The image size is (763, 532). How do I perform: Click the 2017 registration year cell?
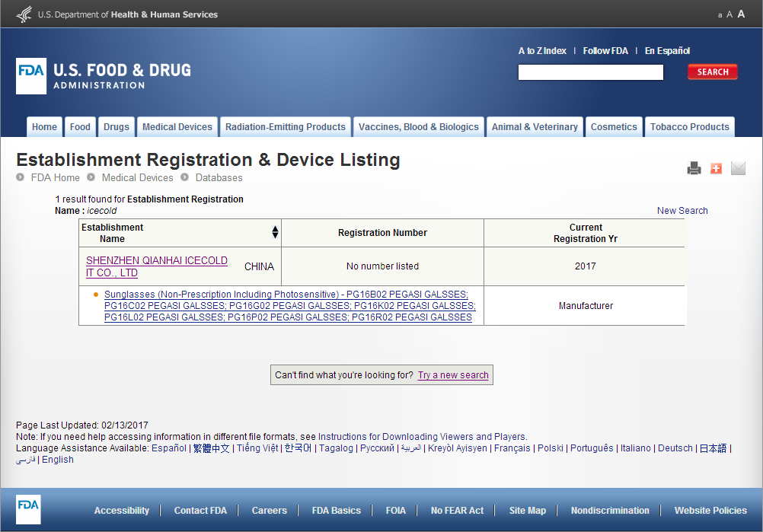tap(585, 266)
